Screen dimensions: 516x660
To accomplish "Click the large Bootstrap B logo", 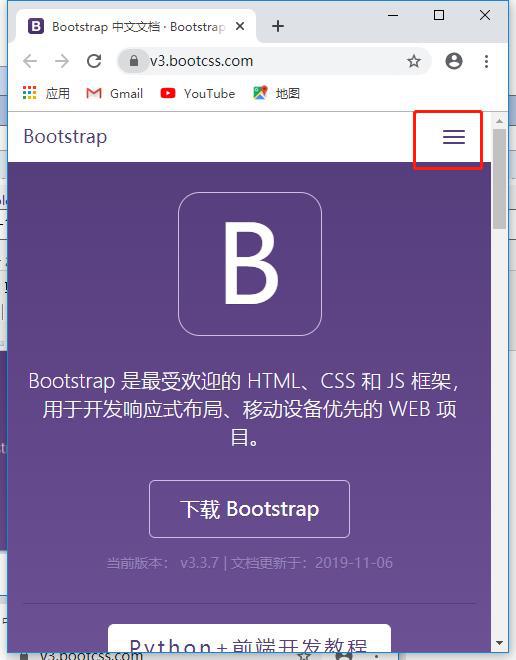I will pyautogui.click(x=250, y=264).
